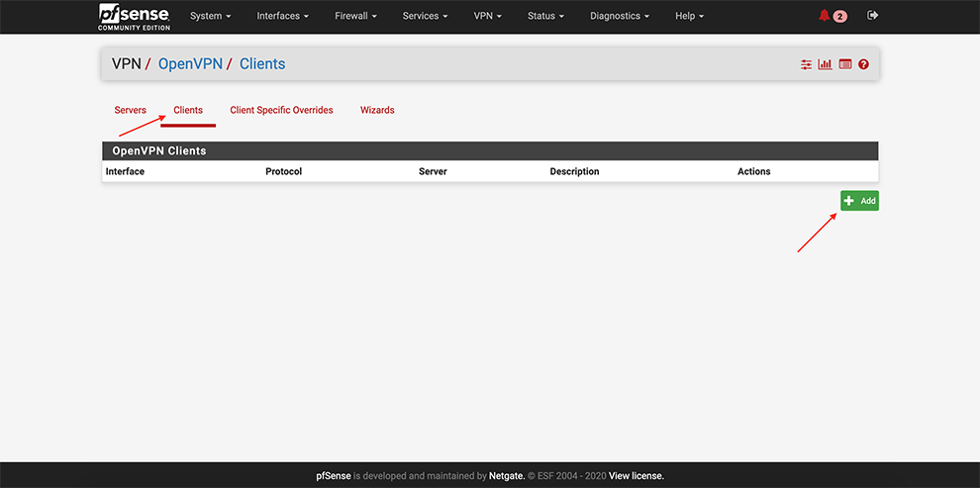
Task: Open related settings sliders icon
Action: (x=806, y=64)
